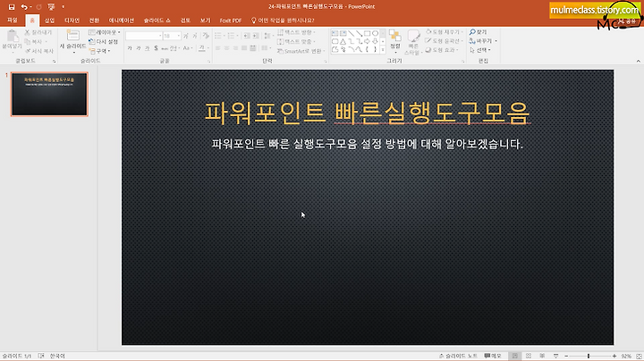Click the slide title 파워포인트 빠른실행도구모음

[368, 113]
